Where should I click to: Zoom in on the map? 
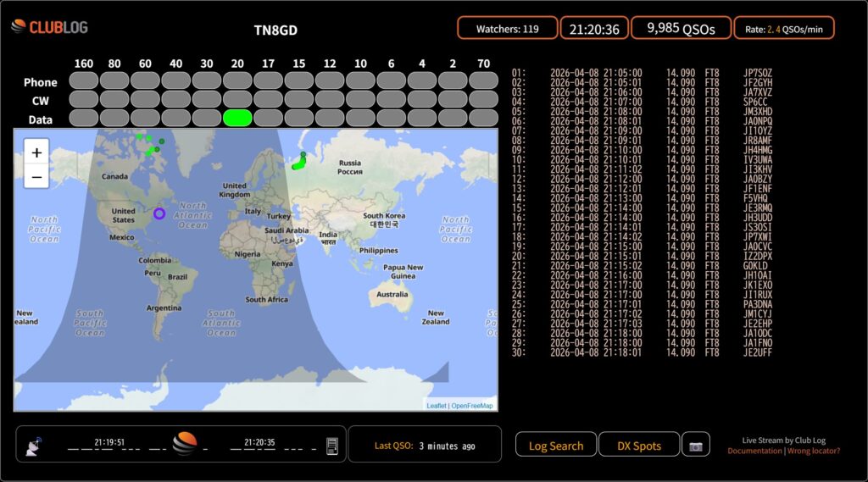pos(36,153)
